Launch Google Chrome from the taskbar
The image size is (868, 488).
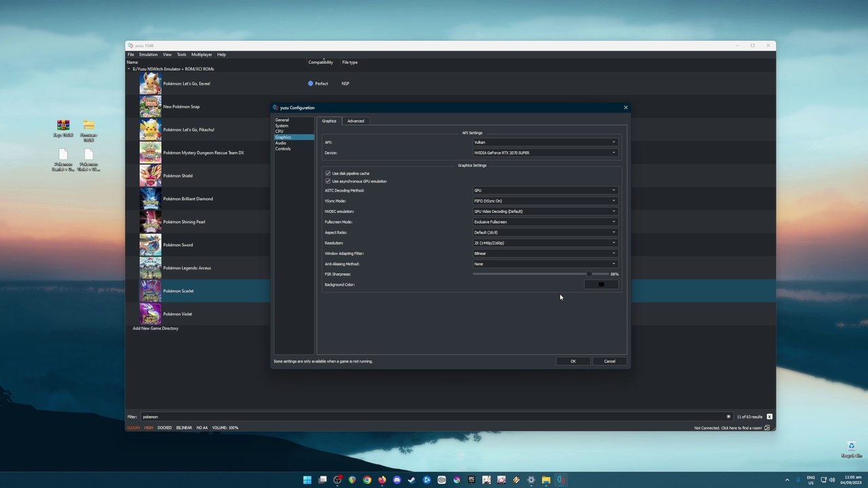[x=367, y=480]
